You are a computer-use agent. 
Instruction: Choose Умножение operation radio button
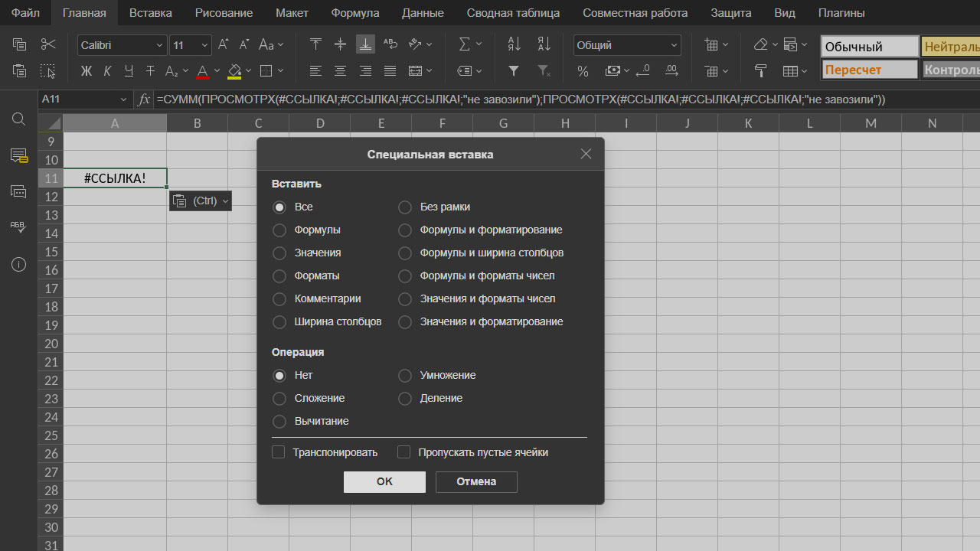[405, 376]
